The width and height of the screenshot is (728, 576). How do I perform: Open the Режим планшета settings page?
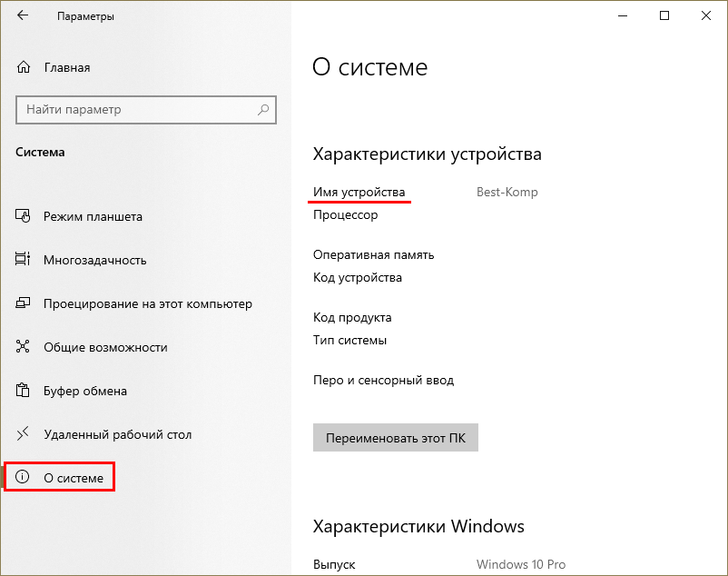click(93, 217)
